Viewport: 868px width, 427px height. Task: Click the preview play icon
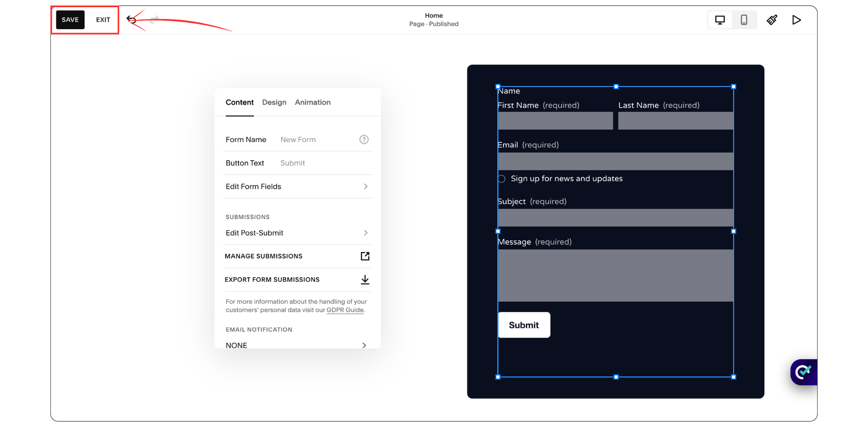(796, 20)
